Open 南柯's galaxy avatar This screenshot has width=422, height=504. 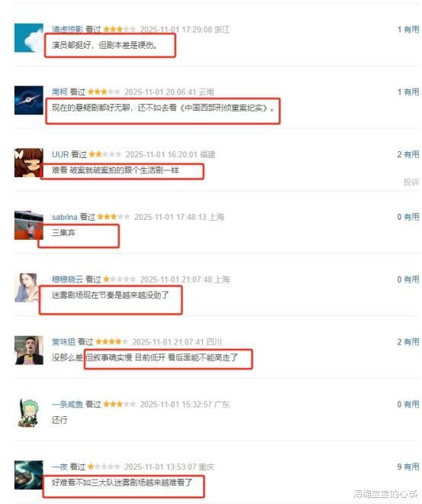coord(29,100)
